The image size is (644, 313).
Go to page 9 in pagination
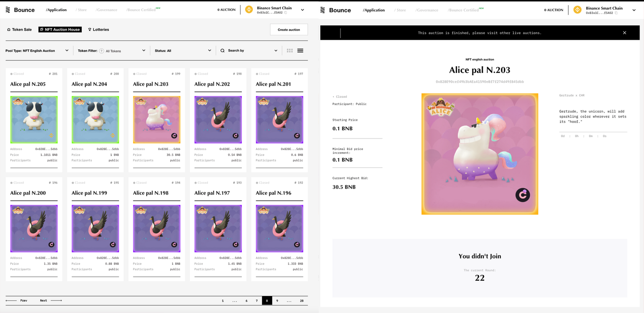277,301
